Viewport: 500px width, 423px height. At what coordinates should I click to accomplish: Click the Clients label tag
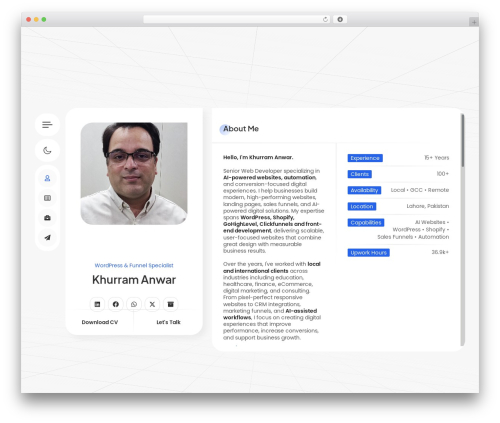coord(360,174)
